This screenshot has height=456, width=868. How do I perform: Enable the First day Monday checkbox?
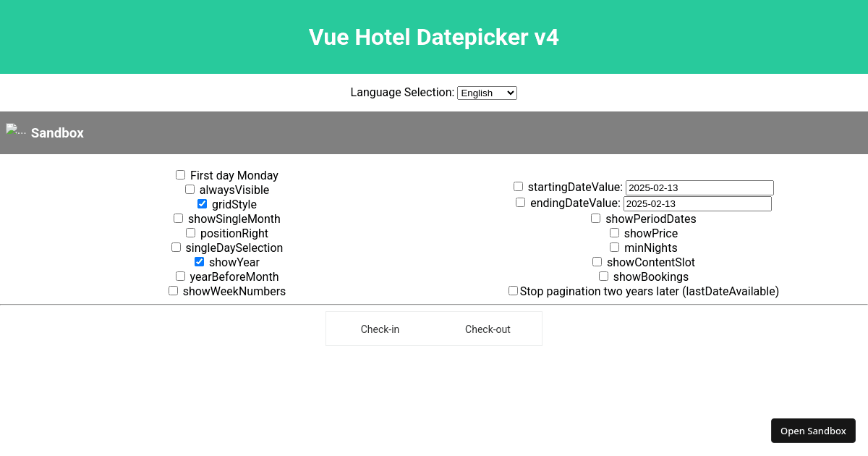(180, 174)
